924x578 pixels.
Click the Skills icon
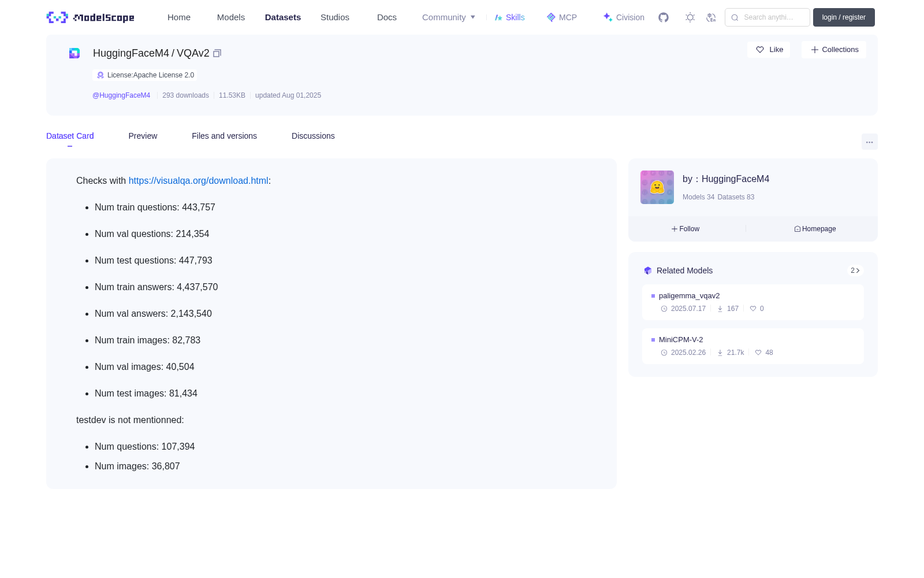(x=498, y=17)
